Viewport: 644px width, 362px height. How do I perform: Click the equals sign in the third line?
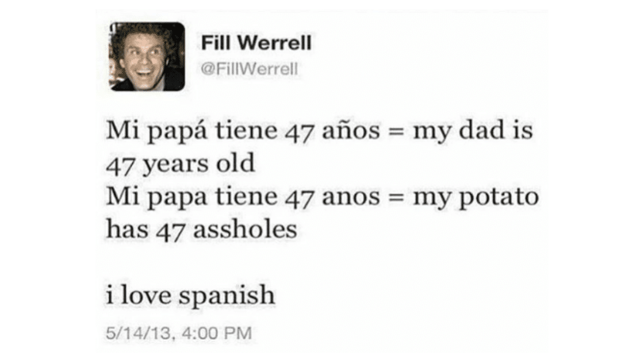click(396, 198)
